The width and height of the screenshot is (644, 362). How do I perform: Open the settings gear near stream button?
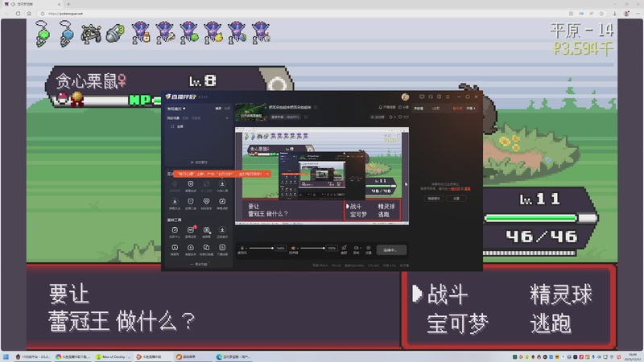click(x=369, y=249)
